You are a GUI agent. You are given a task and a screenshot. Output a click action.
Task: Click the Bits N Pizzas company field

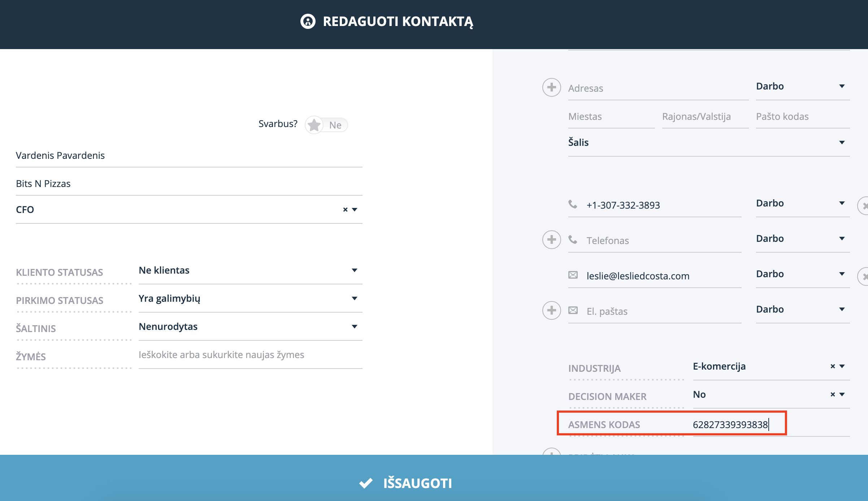coord(189,184)
